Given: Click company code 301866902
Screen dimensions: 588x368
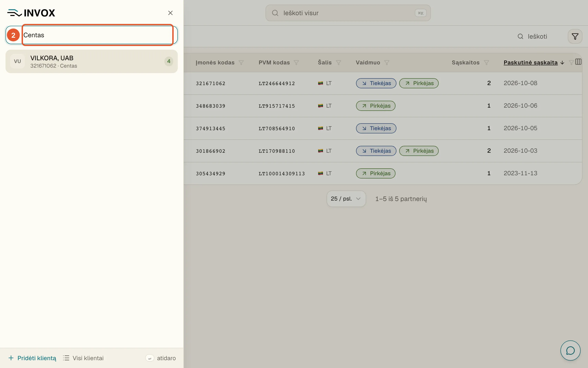Looking at the screenshot, I should pos(210,151).
